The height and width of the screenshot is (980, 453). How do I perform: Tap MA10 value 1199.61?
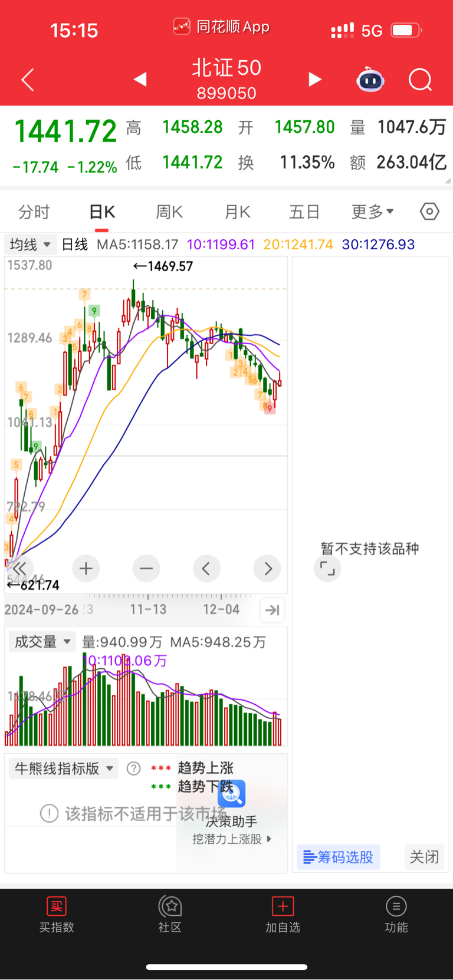[x=221, y=245]
